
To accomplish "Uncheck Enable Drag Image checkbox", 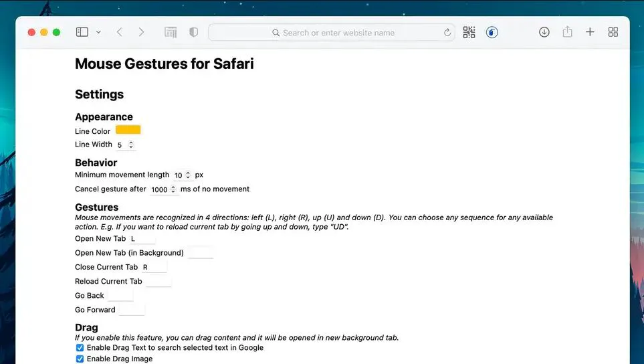I will [x=80, y=359].
